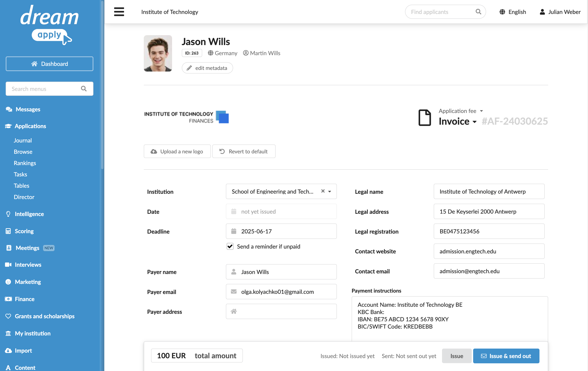Open the Journal submenu item

pos(23,140)
